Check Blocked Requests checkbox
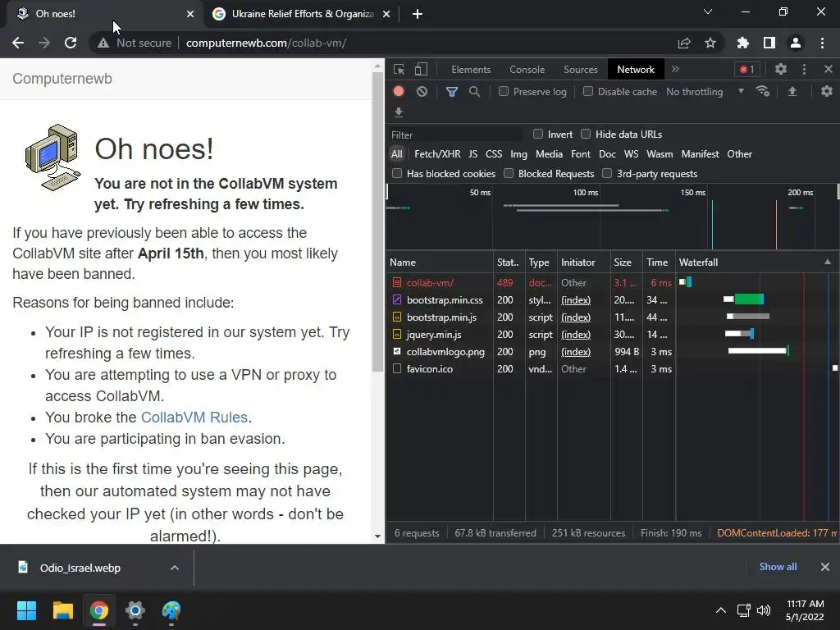Image resolution: width=840 pixels, height=630 pixels. [x=509, y=173]
